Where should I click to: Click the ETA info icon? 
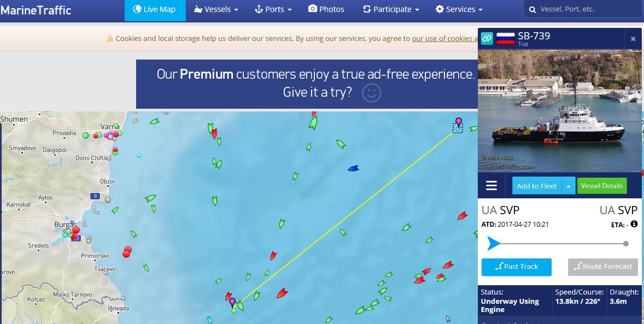tap(634, 224)
